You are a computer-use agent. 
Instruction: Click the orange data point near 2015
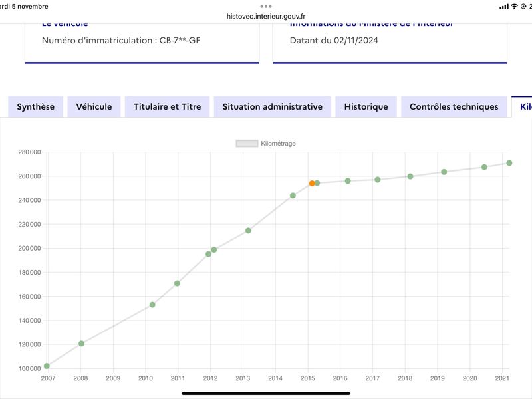point(312,184)
